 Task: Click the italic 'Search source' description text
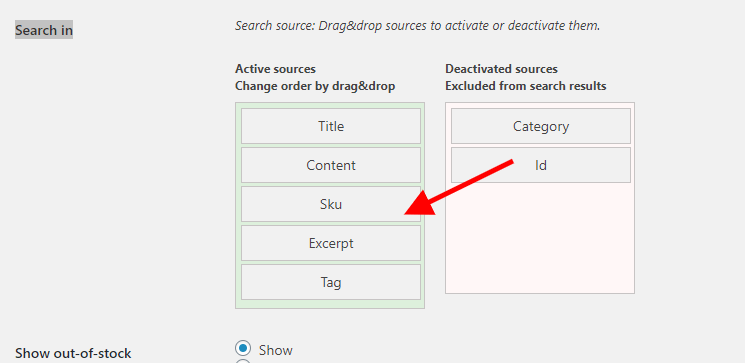418,25
